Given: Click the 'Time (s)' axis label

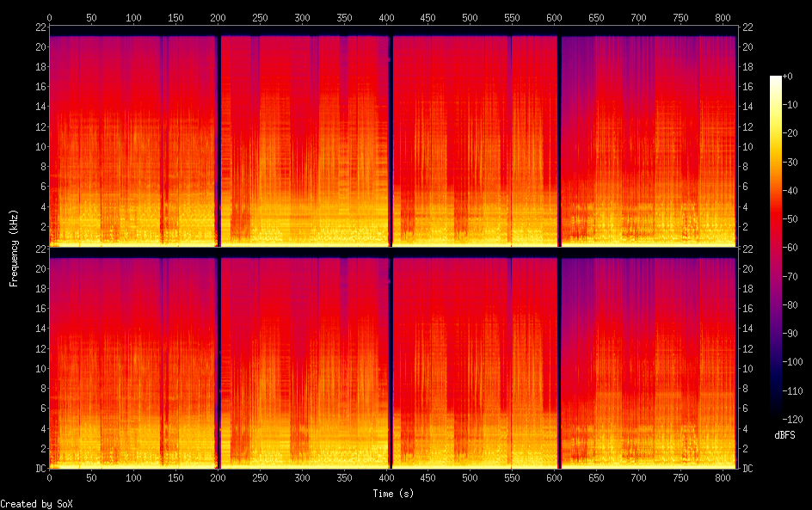Looking at the screenshot, I should click(393, 494).
